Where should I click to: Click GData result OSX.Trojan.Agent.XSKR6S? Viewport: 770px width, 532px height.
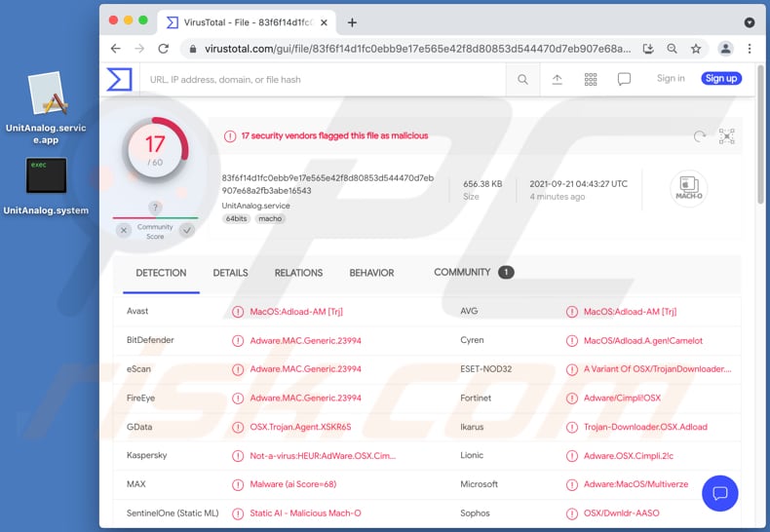(300, 427)
